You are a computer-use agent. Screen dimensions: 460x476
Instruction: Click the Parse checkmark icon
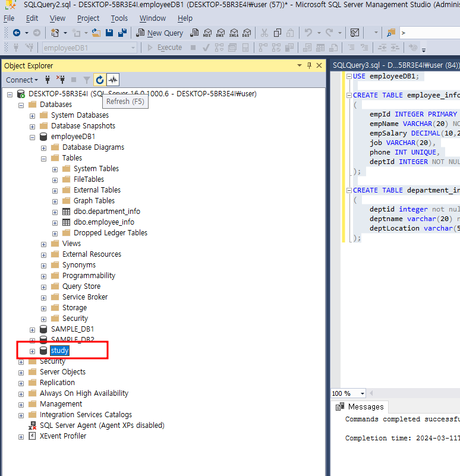tap(206, 48)
